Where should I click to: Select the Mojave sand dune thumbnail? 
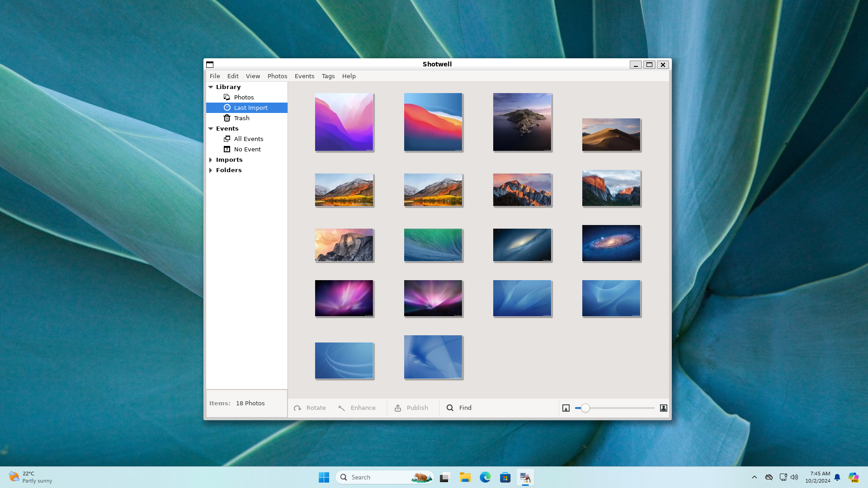point(611,135)
